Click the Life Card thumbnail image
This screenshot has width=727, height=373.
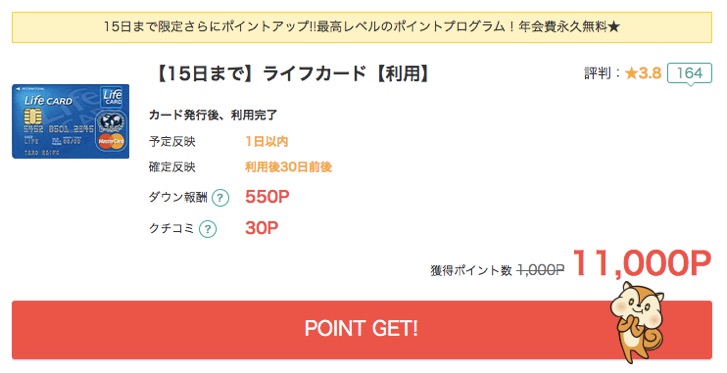[x=70, y=121]
